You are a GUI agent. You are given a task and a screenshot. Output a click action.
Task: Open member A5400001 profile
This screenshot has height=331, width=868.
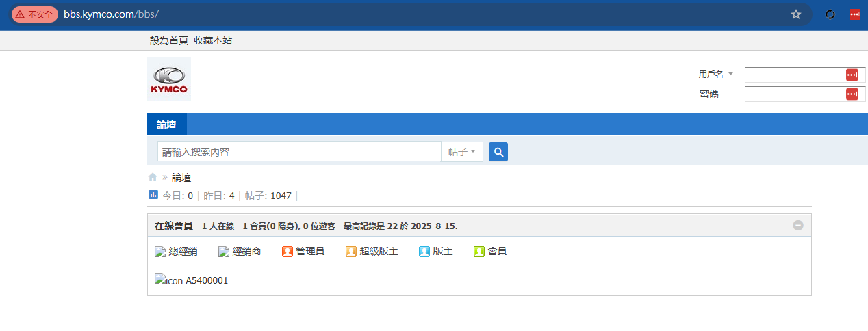207,280
